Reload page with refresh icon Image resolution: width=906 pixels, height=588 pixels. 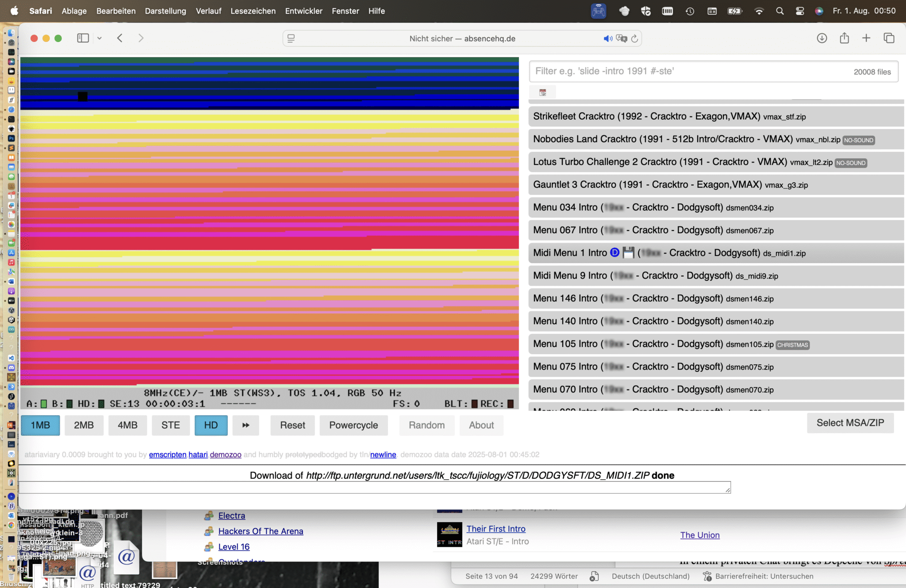(x=634, y=38)
